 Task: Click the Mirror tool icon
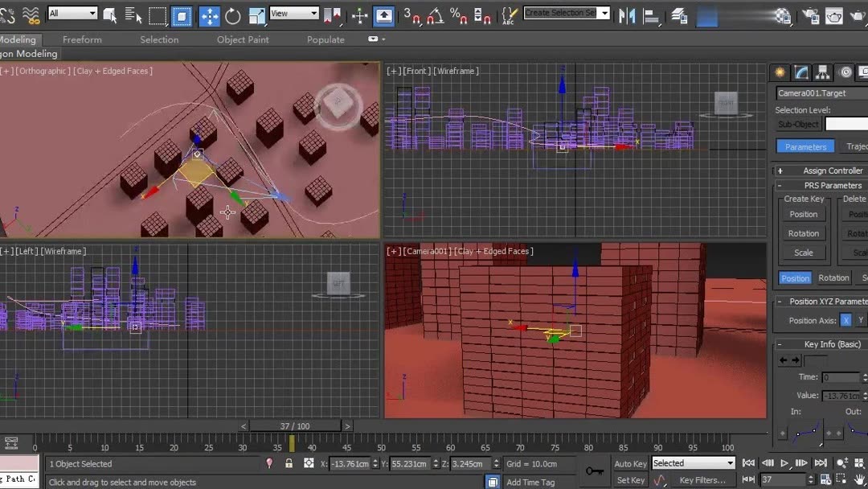[627, 14]
